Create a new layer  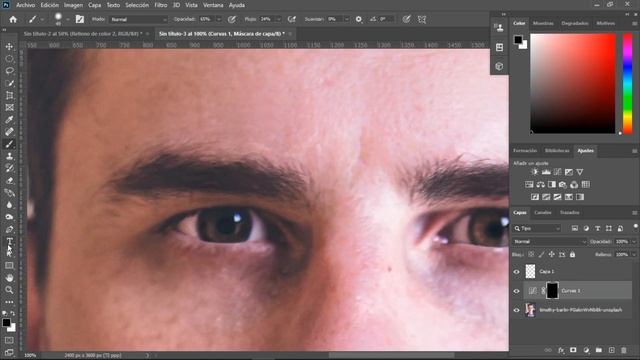pos(611,350)
